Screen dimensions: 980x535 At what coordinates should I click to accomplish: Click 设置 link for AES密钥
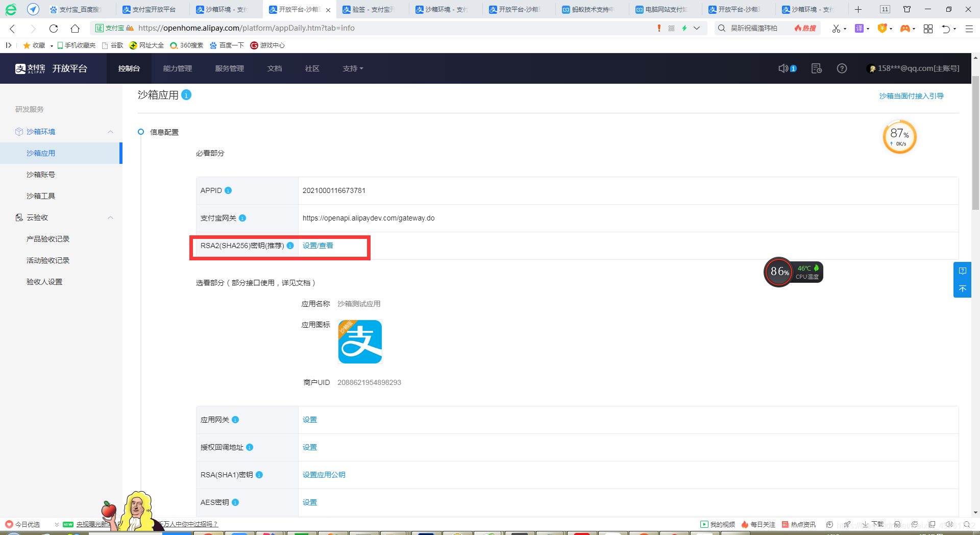310,502
